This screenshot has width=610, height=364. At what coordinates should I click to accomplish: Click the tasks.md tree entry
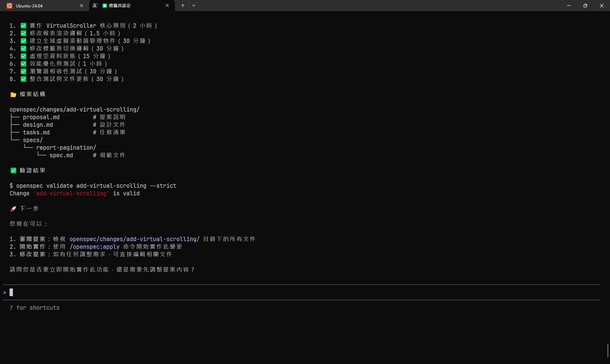pos(36,133)
